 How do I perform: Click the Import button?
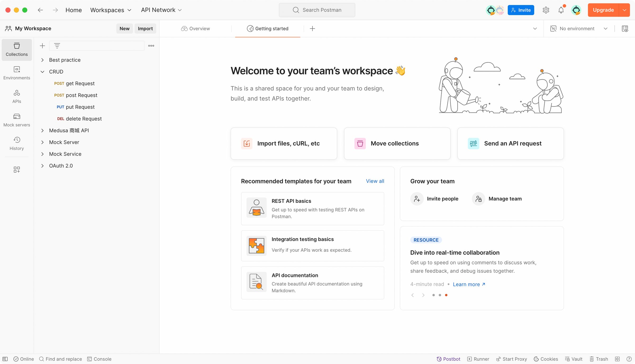[x=145, y=29]
